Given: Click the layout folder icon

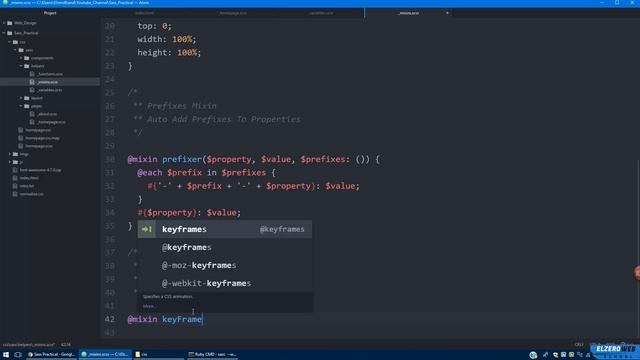Looking at the screenshot, I should 27,98.
